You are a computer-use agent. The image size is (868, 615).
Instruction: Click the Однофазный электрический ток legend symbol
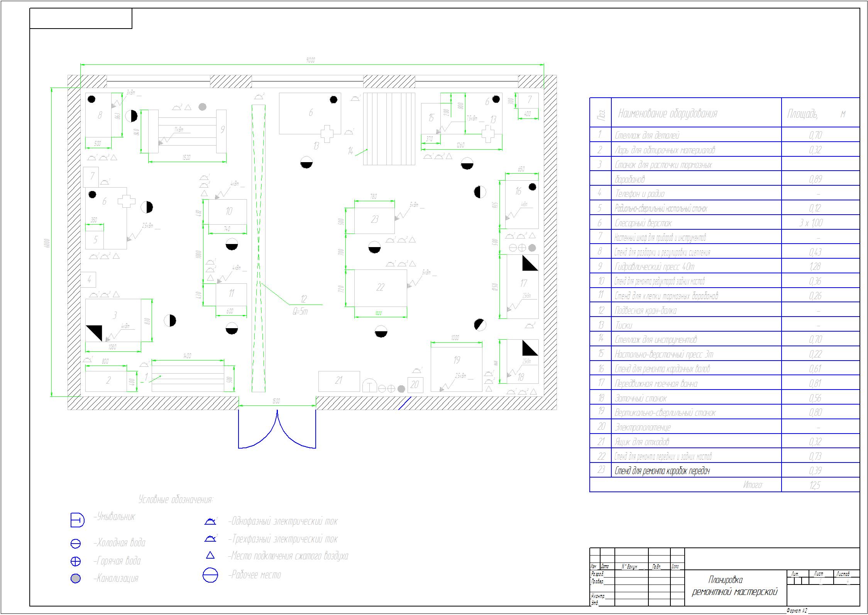210,522
